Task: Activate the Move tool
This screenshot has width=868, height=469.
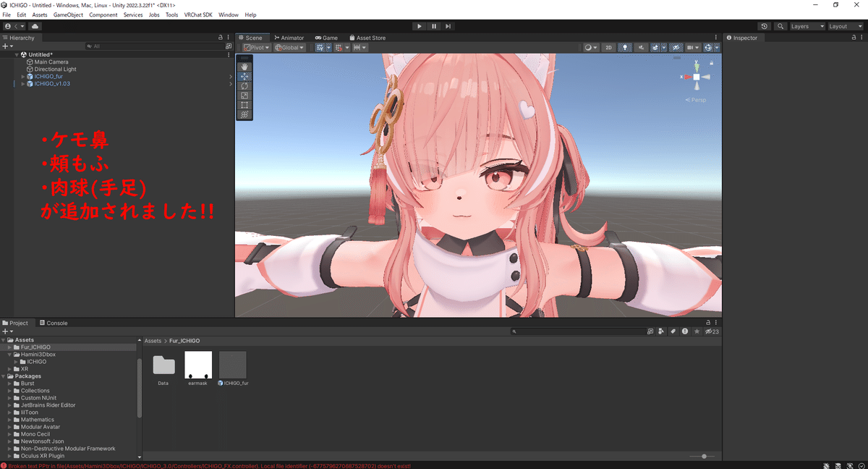Action: pos(244,76)
